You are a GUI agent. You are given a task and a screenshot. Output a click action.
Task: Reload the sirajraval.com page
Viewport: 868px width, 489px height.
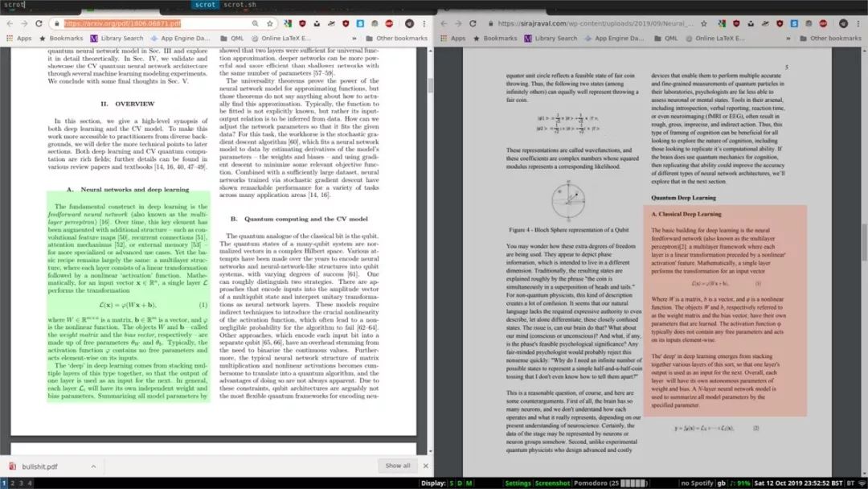(473, 24)
